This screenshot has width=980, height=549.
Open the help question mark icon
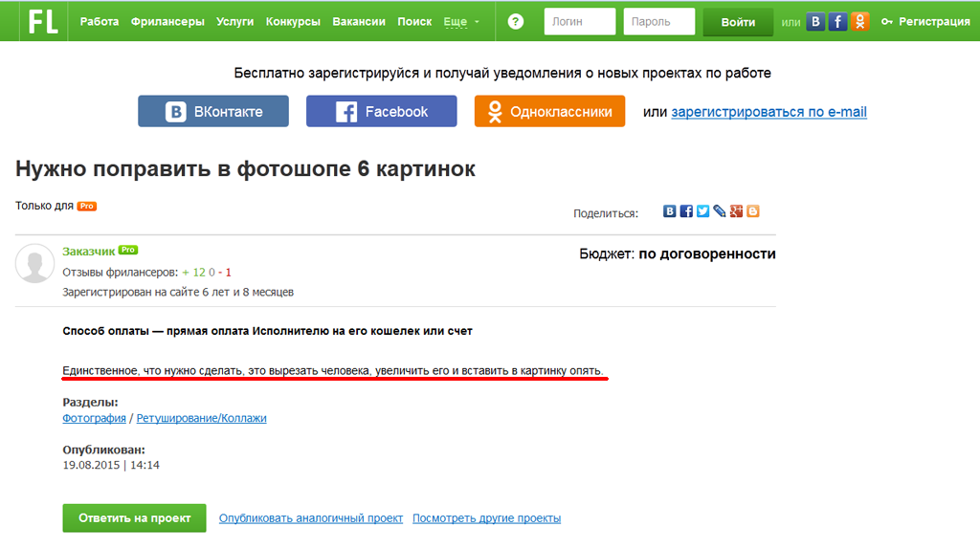click(x=516, y=22)
